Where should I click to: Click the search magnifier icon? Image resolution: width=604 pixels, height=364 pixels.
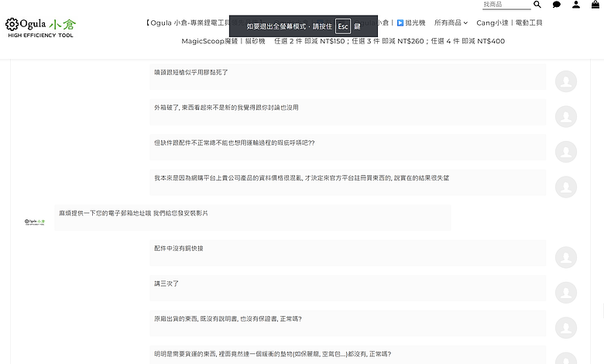click(537, 5)
